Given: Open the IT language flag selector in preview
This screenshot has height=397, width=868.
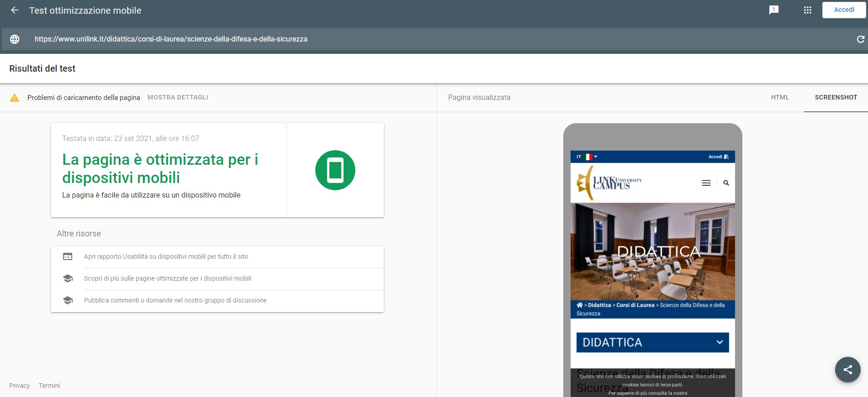Looking at the screenshot, I should click(587, 157).
